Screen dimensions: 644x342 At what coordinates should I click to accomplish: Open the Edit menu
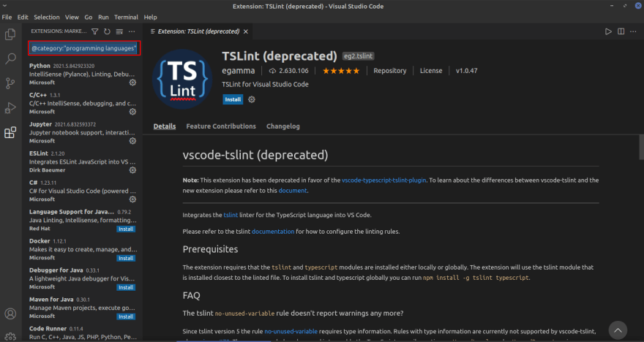[x=23, y=18]
